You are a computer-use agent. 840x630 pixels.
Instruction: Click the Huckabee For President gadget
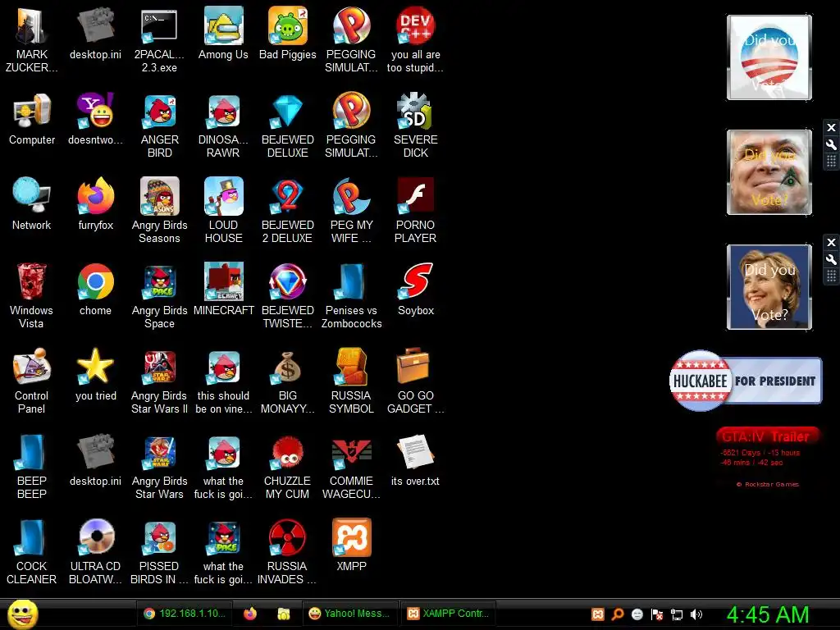point(745,381)
